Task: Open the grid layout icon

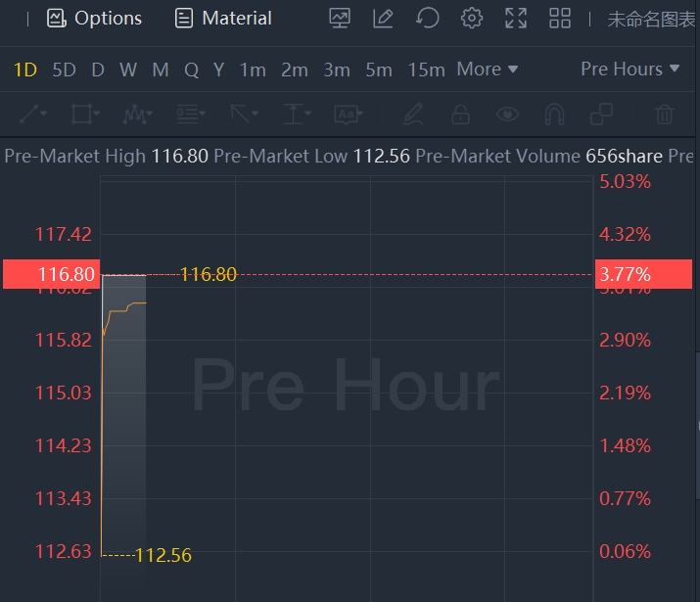Action: (560, 18)
